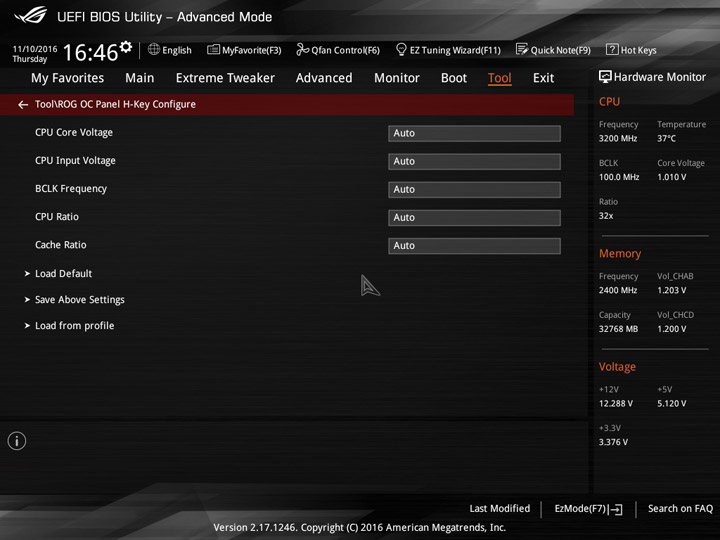Click BIOS Version 2.17.1246 copyright text
Viewport: 720px width, 540px height.
pyautogui.click(x=360, y=527)
